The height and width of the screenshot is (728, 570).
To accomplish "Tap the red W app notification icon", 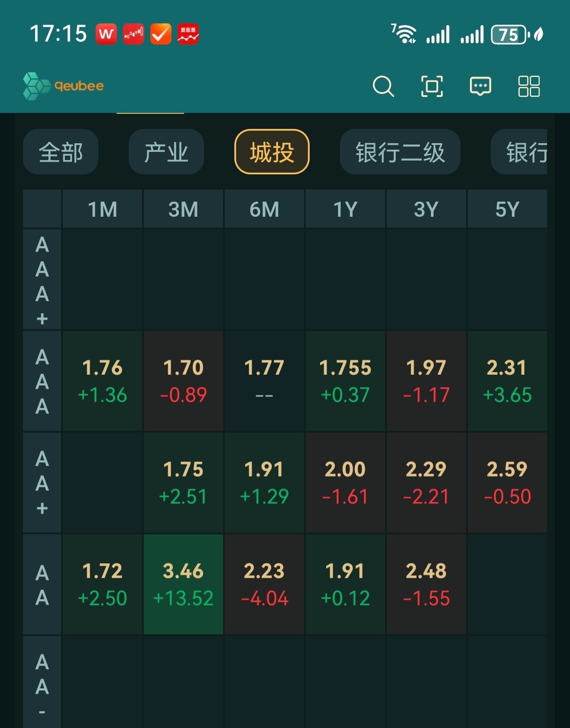I will click(x=106, y=34).
